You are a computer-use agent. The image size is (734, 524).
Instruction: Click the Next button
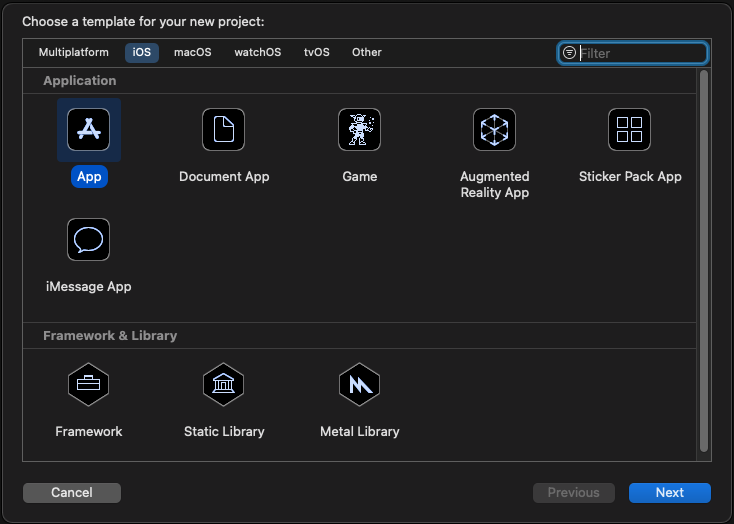point(669,493)
